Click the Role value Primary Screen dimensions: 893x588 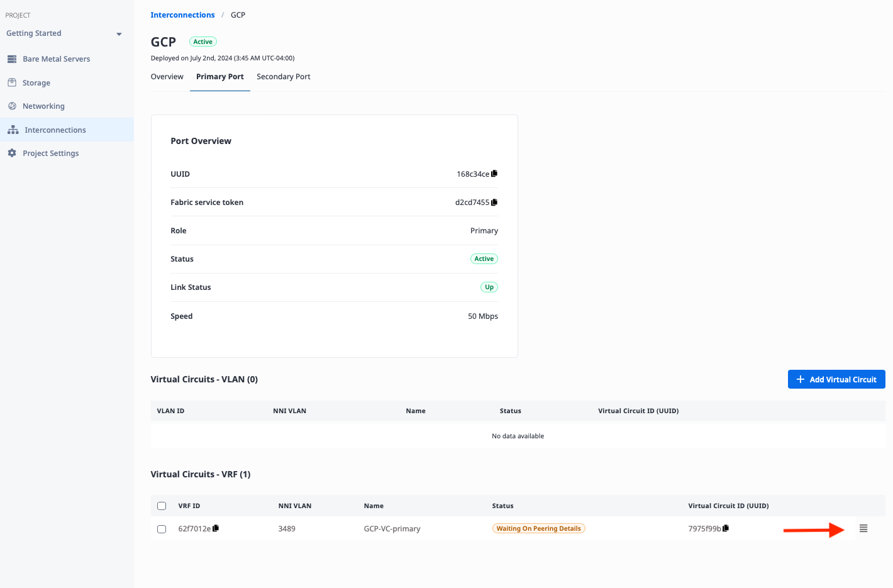[x=484, y=231]
